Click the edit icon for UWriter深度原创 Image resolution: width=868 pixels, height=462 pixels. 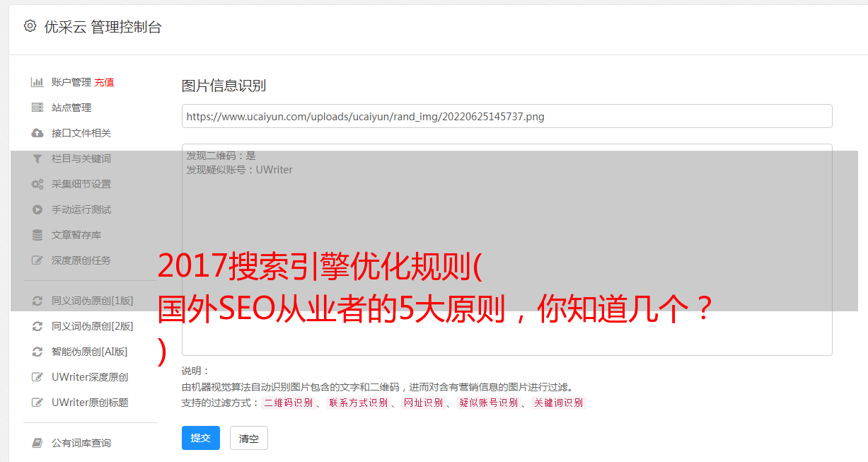tap(37, 377)
